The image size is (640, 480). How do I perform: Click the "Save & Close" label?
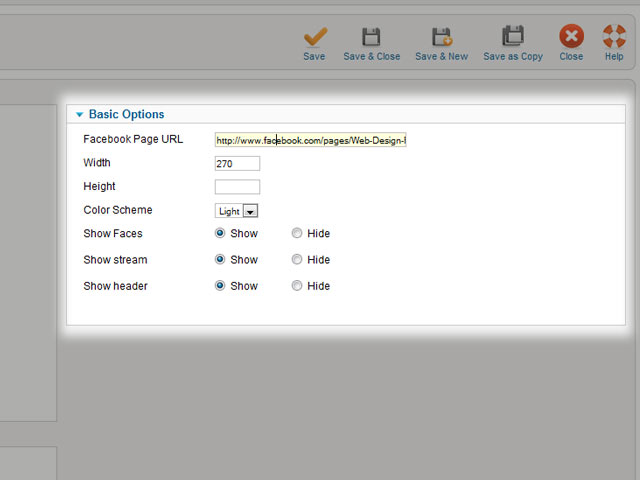point(372,56)
